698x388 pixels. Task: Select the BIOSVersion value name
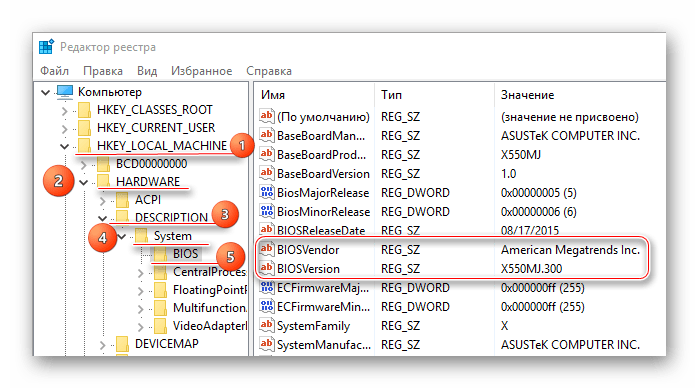pos(308,269)
